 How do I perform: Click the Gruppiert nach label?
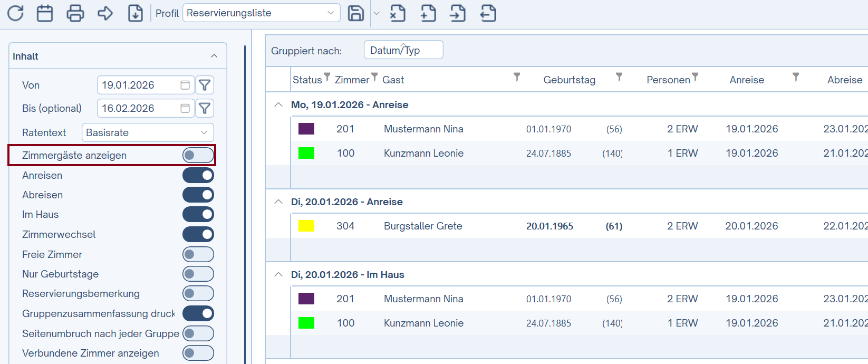click(306, 51)
